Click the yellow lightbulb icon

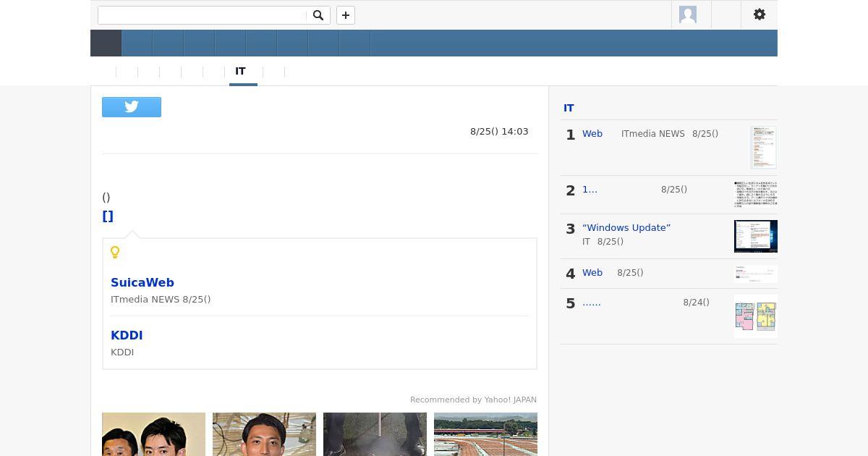115,252
